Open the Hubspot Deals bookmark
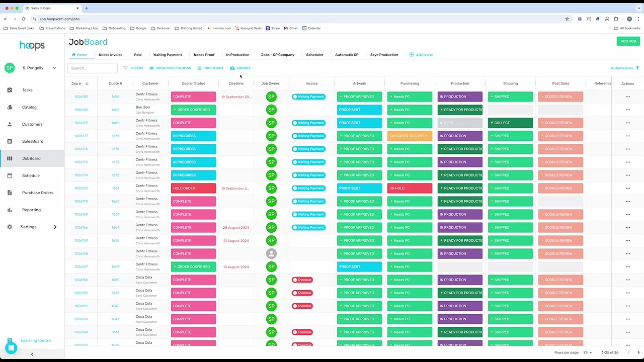Screen dimensions: 644x362 [248, 28]
